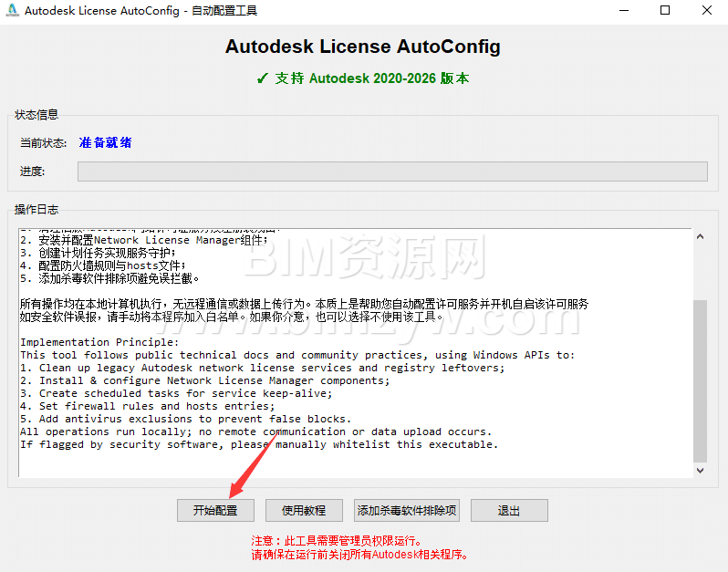Close the AutoConfig window
728x572 pixels.
pyautogui.click(x=706, y=11)
